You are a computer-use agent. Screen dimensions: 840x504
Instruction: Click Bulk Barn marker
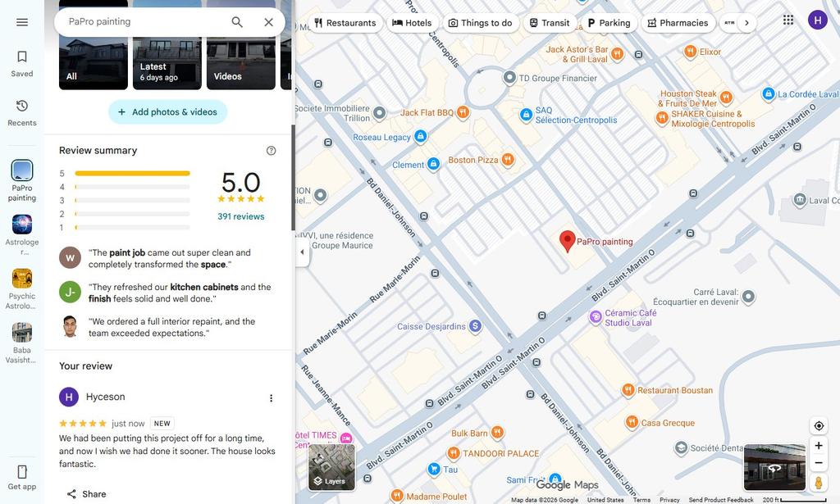497,433
